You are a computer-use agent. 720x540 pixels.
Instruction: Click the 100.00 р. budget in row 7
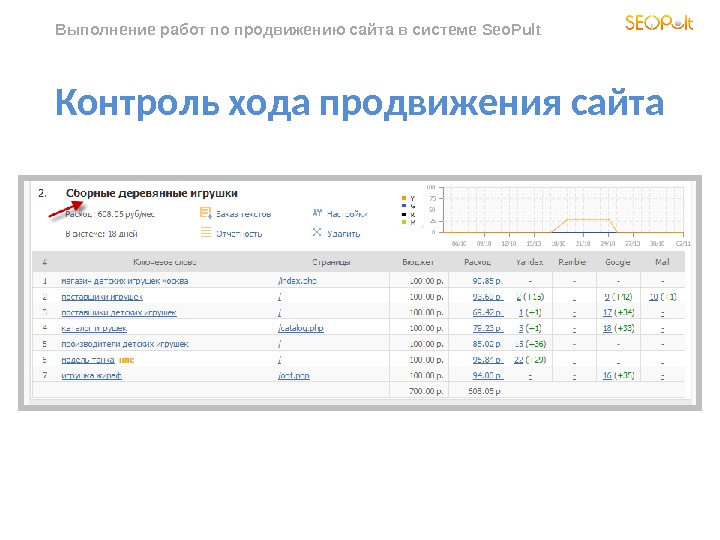(x=426, y=376)
